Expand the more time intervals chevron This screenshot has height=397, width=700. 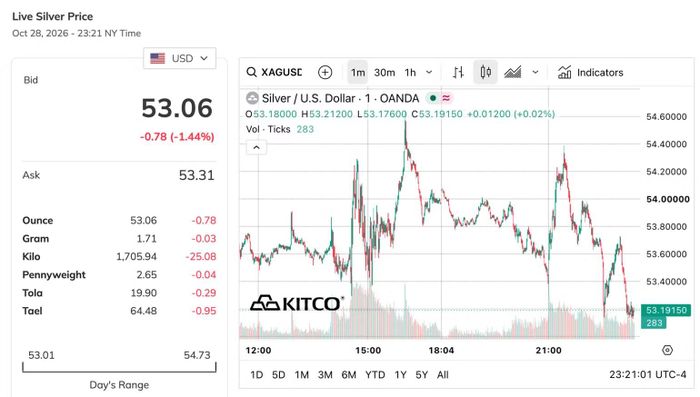pos(429,72)
